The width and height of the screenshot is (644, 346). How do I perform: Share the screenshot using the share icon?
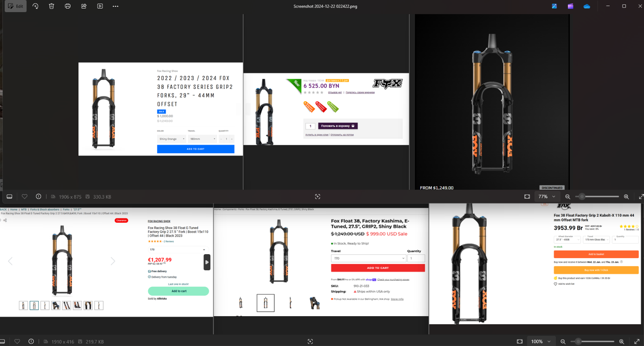84,6
